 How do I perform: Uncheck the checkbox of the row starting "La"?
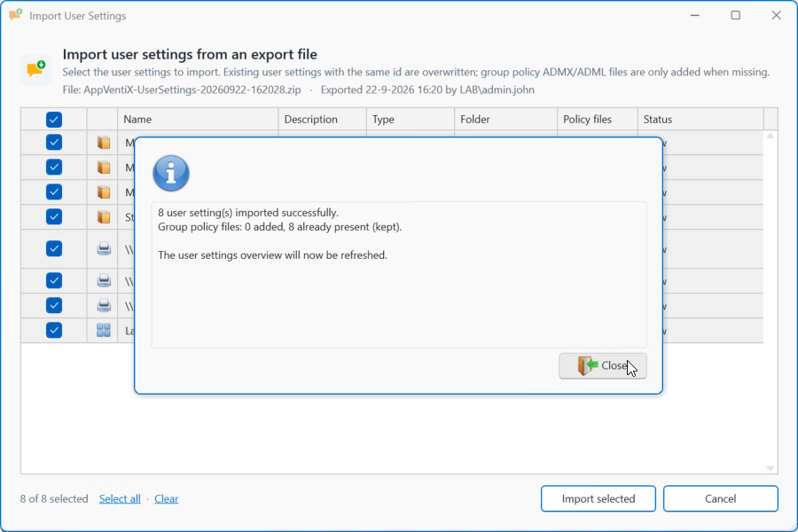54,331
